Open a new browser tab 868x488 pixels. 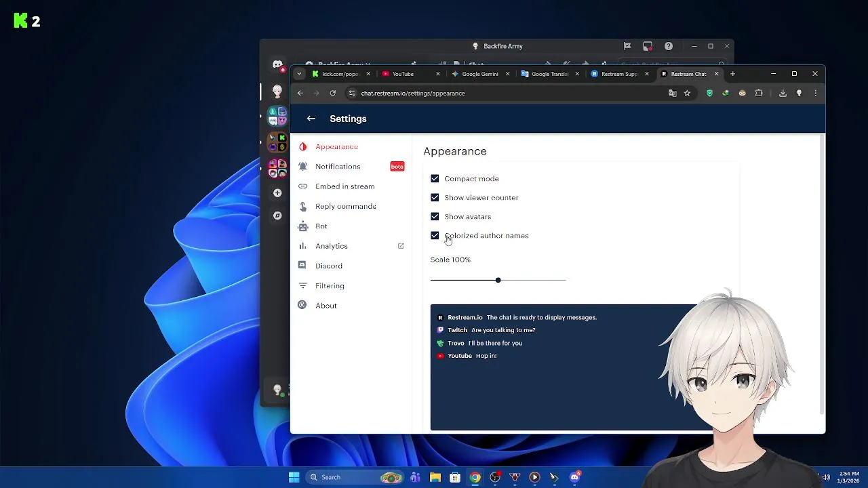(732, 74)
